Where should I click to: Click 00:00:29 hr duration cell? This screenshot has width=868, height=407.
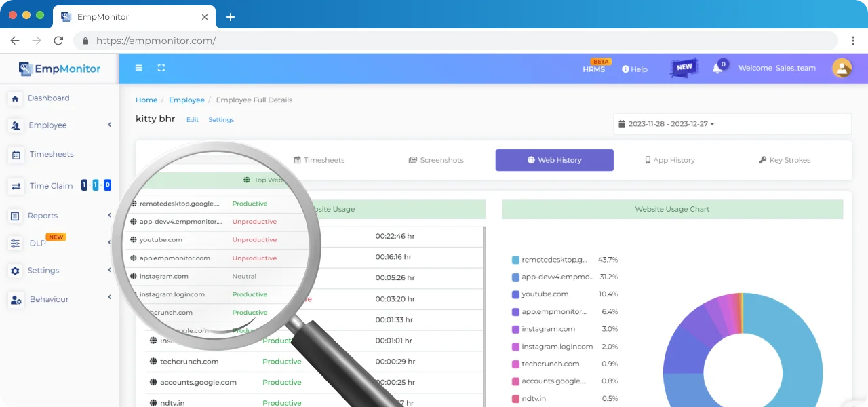tap(395, 361)
